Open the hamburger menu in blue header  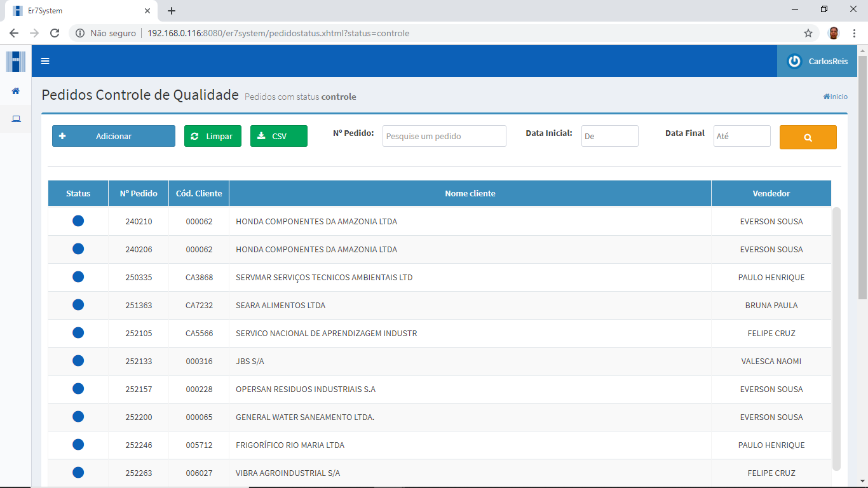45,61
